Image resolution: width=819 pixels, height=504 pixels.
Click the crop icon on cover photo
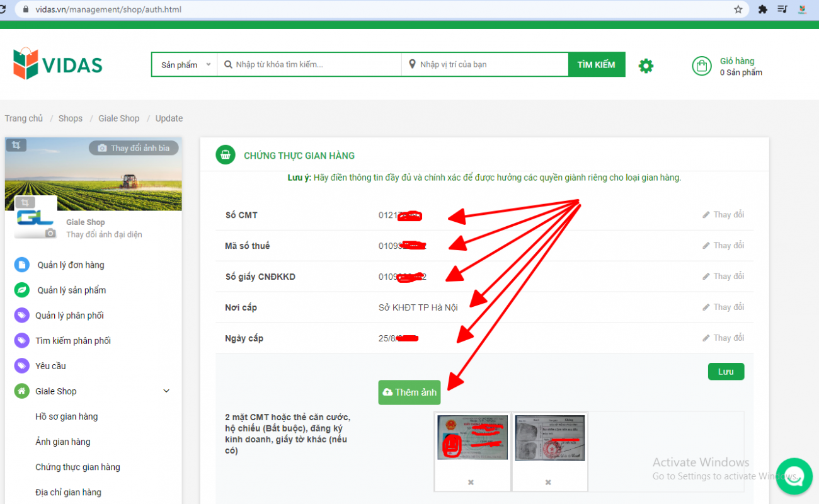[16, 146]
